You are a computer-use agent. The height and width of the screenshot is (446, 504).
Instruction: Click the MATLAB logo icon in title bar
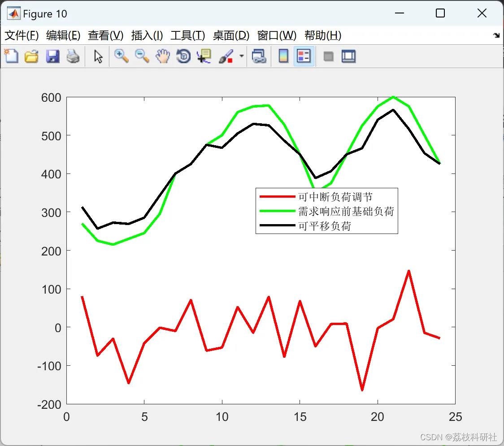point(14,13)
